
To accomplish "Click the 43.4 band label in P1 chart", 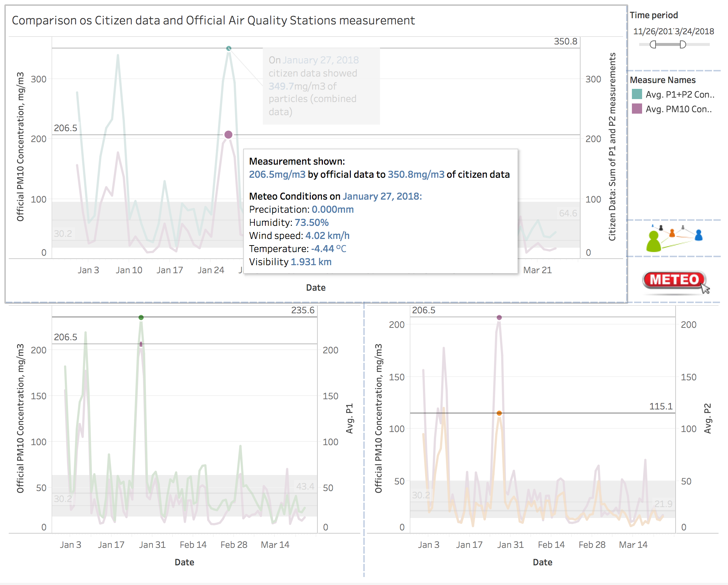I will click(x=305, y=487).
